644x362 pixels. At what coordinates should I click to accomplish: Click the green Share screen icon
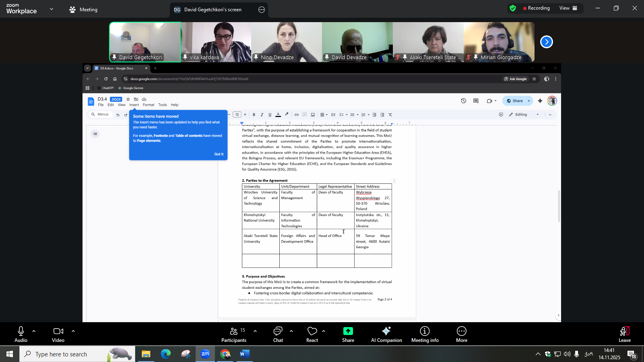pyautogui.click(x=348, y=331)
